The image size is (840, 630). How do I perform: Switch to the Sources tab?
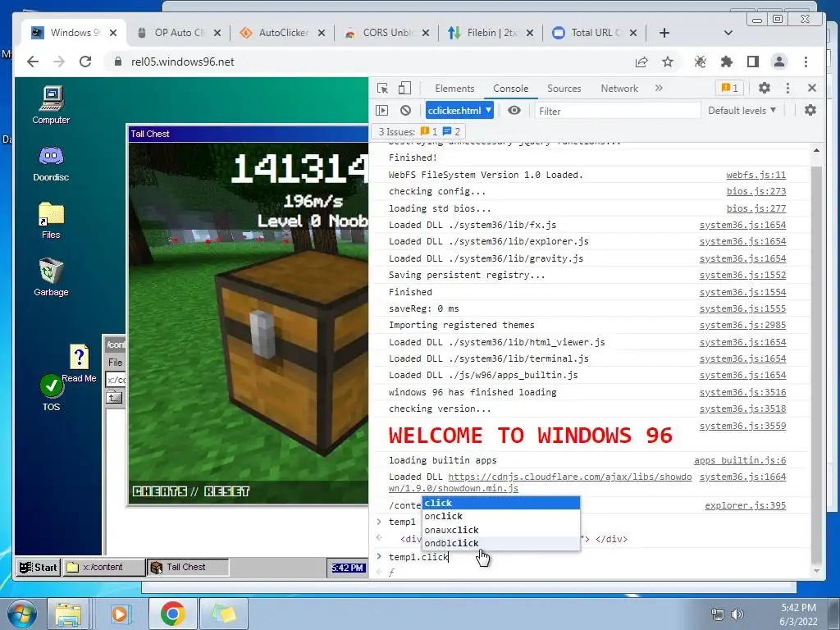[x=564, y=89]
